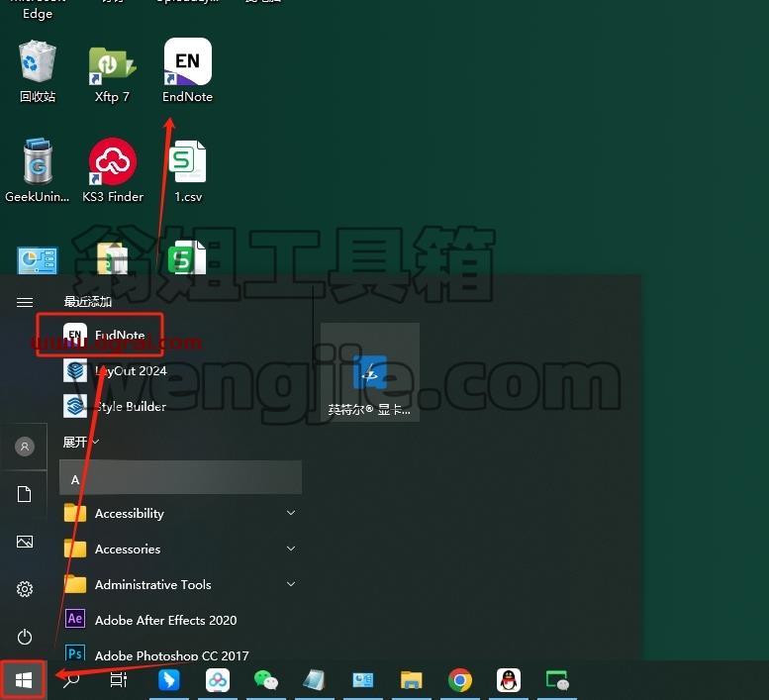Expand the Accessibility folder
Screen dimensions: 769x700
(180, 514)
